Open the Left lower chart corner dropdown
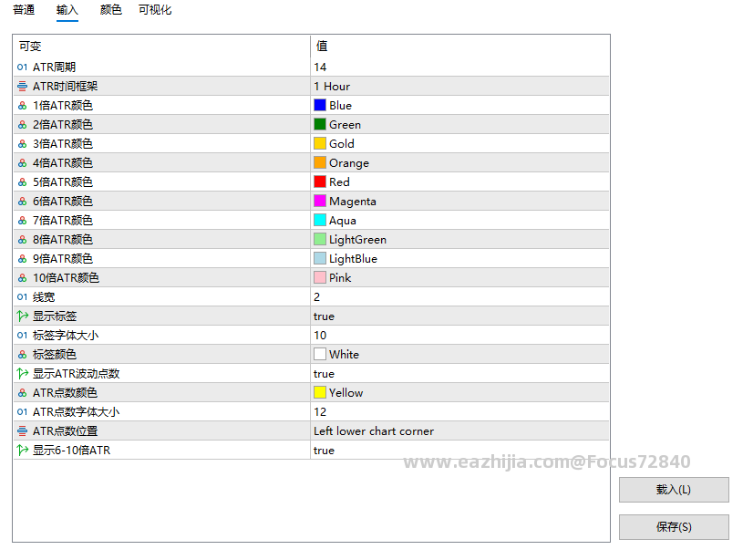 click(459, 431)
